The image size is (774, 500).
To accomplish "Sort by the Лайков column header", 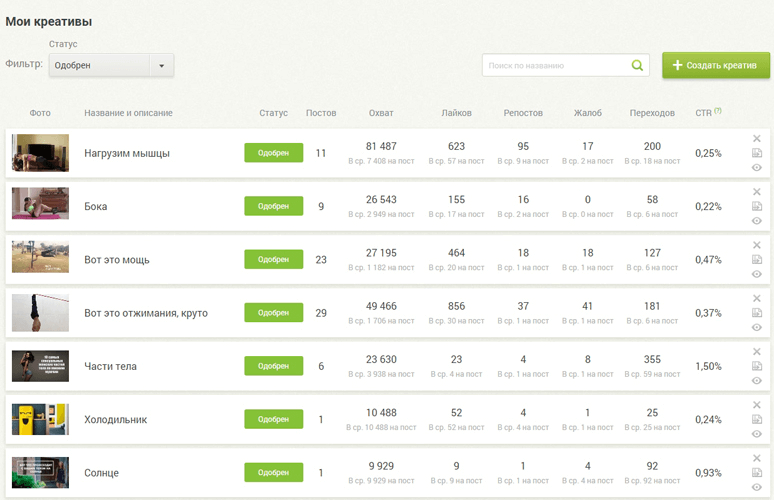I will [456, 113].
